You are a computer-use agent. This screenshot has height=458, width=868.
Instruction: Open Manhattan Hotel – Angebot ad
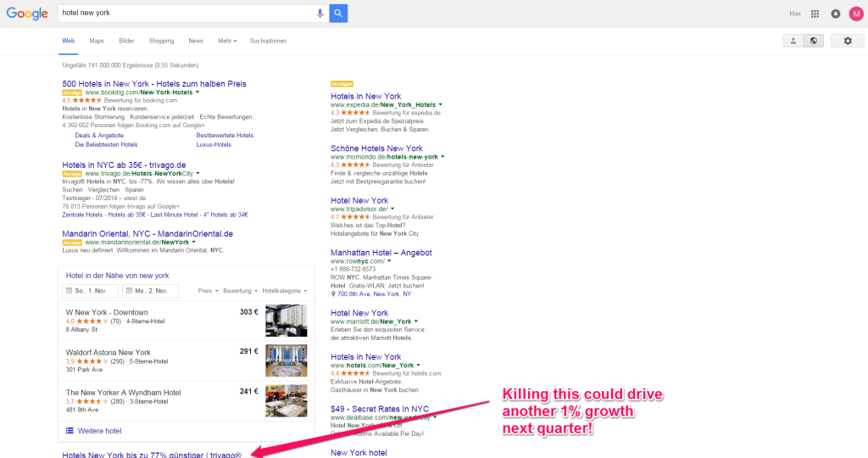(381, 253)
